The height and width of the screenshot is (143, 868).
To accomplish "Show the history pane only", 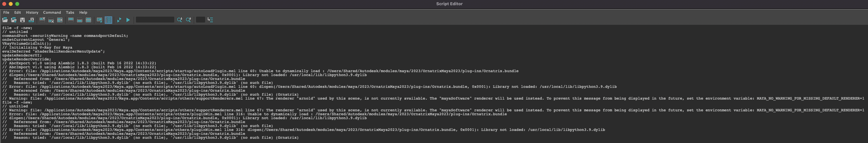I will (x=71, y=20).
